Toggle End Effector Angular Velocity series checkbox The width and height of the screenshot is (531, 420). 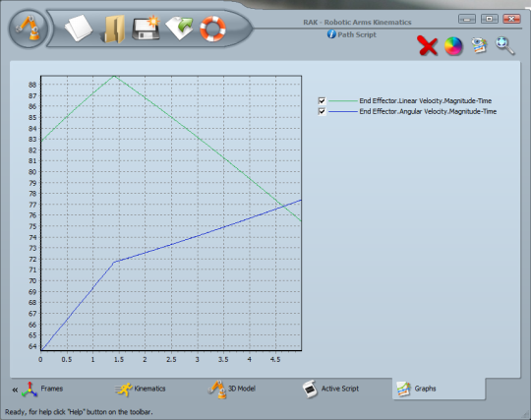[322, 111]
